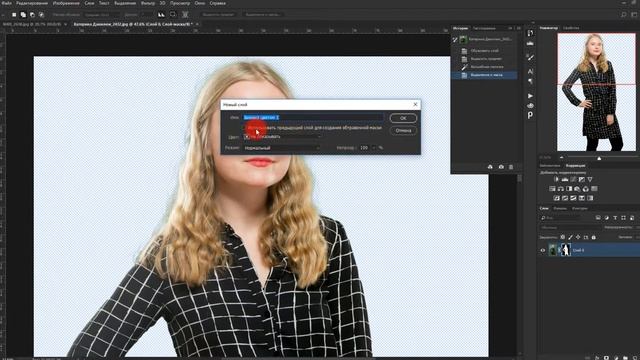The width and height of the screenshot is (640, 360).
Task: Add a Curves adjustment
Action: pos(573,179)
